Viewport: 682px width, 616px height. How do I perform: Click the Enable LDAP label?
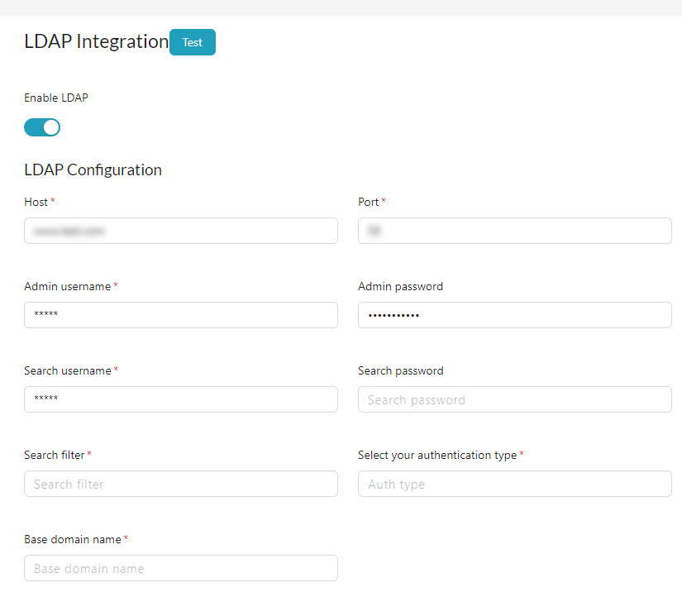55,98
